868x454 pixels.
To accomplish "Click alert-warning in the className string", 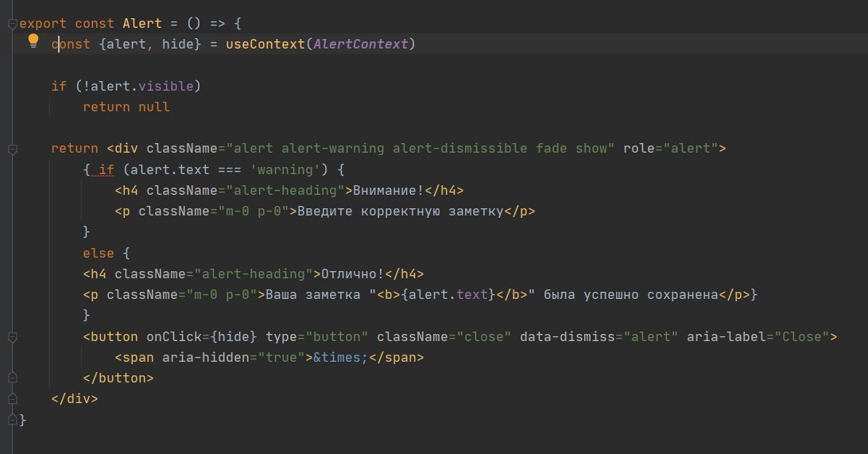I will point(333,149).
